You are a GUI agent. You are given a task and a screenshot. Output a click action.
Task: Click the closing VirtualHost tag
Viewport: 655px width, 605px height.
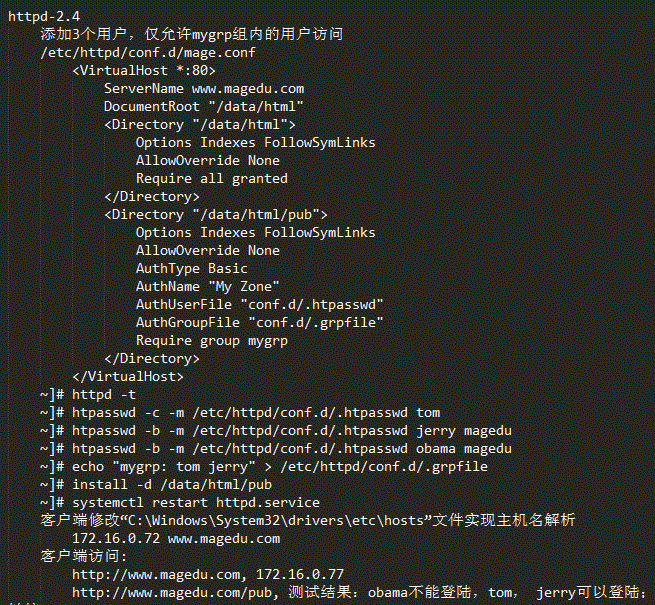[x=128, y=377]
